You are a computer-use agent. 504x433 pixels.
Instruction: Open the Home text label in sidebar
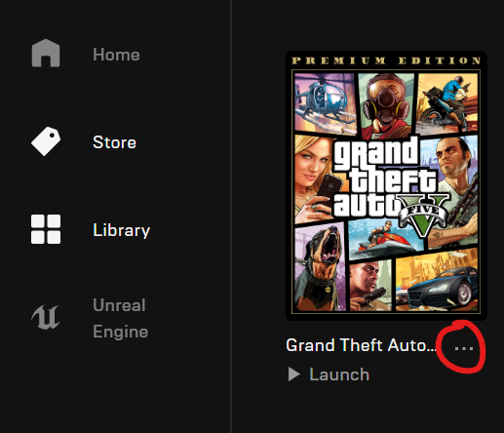[x=116, y=55]
